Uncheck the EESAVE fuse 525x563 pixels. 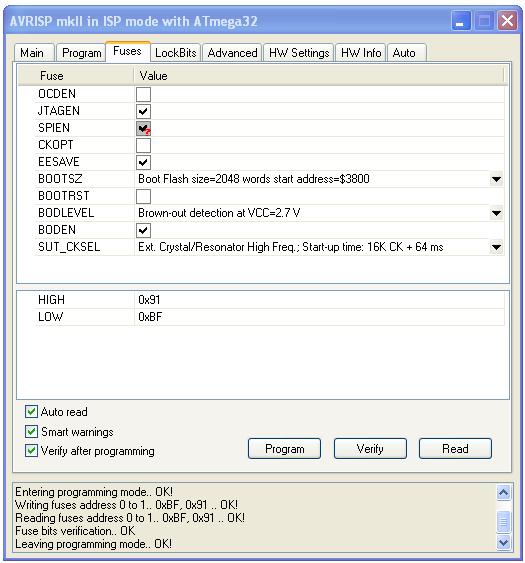coord(143,162)
